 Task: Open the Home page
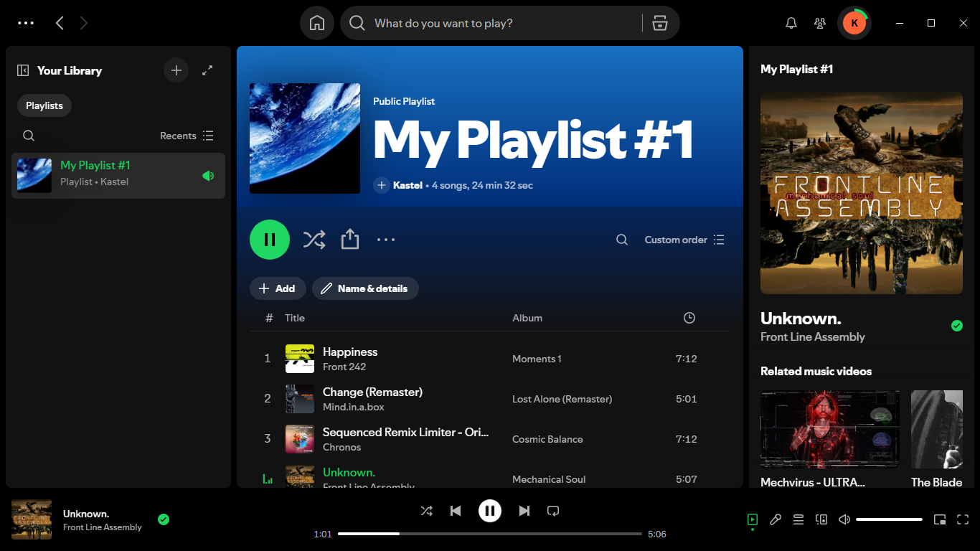tap(317, 23)
